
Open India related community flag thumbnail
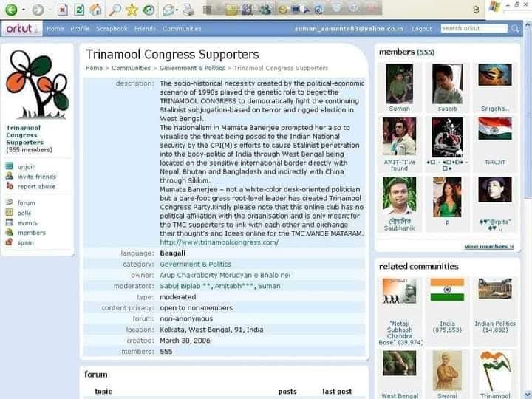[x=447, y=290]
